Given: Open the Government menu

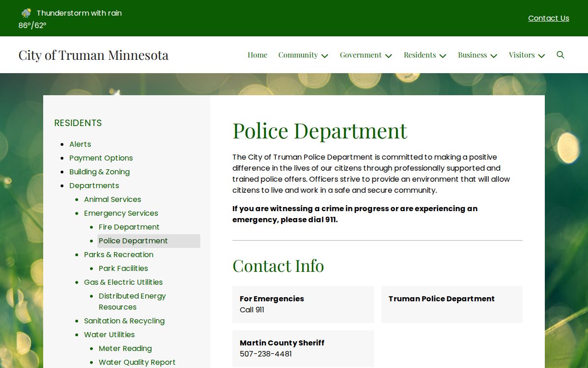Looking at the screenshot, I should point(361,55).
